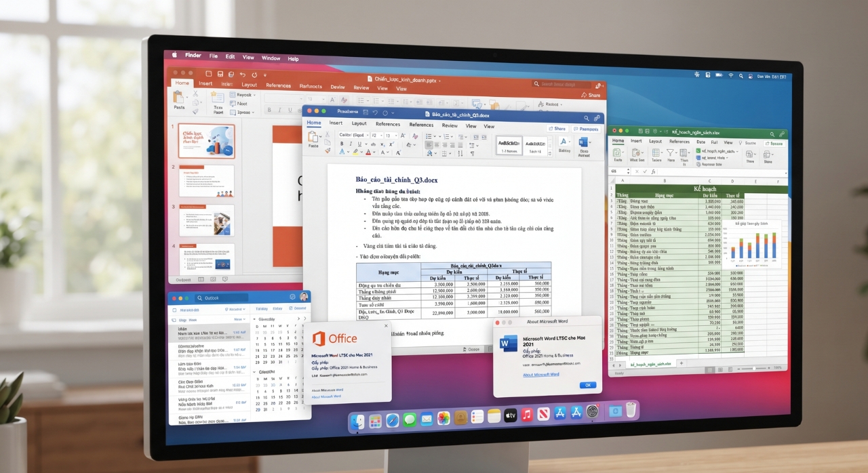Click the Word search magnifier icon
This screenshot has width=868, height=473.
point(586,118)
